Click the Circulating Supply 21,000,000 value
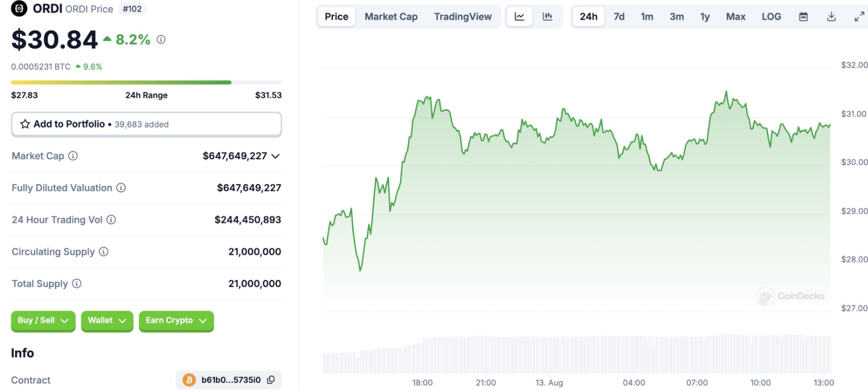The image size is (868, 390). (x=255, y=252)
